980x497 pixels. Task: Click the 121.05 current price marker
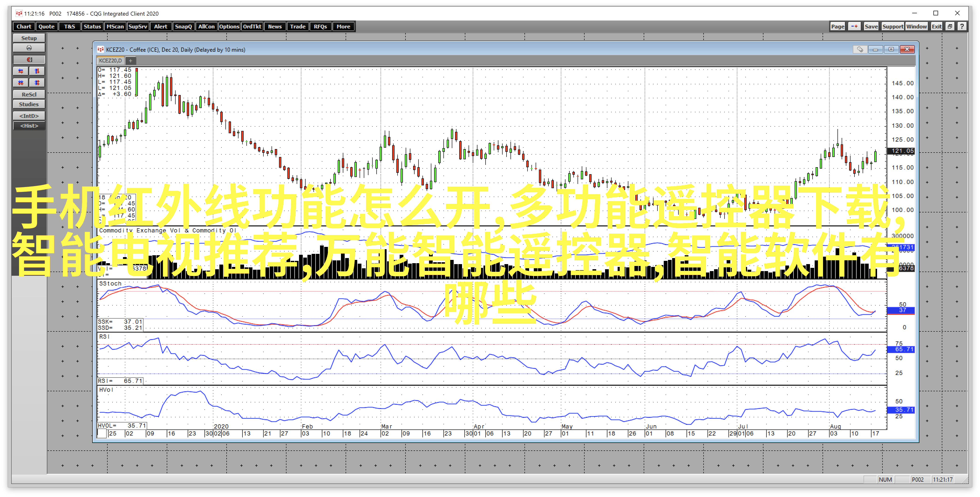(x=901, y=151)
